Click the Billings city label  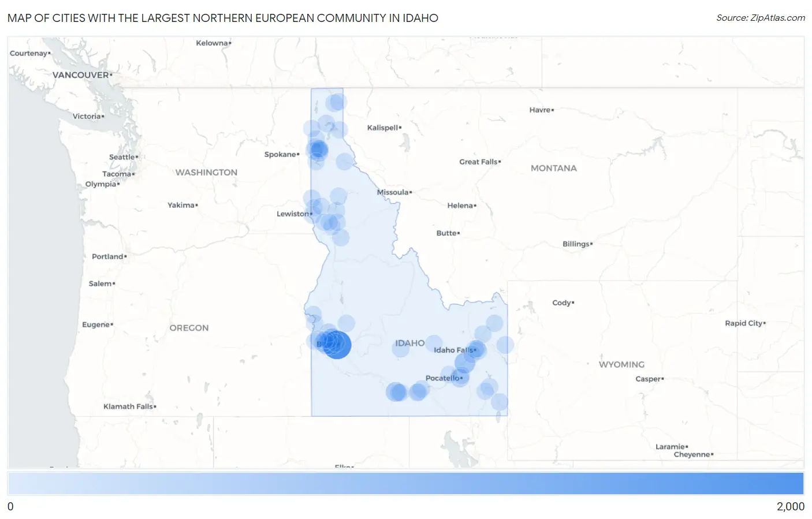[x=578, y=244]
